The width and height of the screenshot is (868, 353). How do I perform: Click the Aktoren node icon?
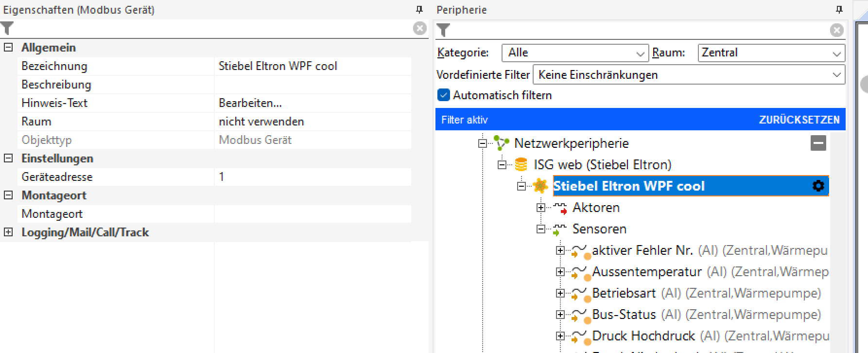[x=560, y=208]
